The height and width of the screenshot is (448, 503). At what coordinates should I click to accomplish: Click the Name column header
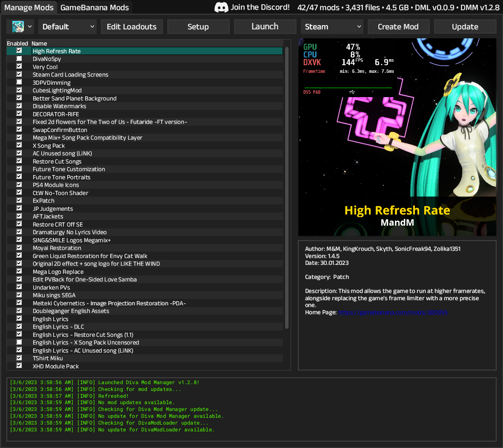tap(39, 43)
